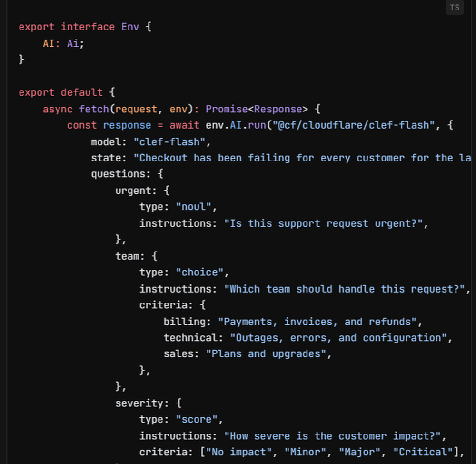Click the 'AI: Ai;' property line
This screenshot has width=476, height=464.
(x=63, y=43)
